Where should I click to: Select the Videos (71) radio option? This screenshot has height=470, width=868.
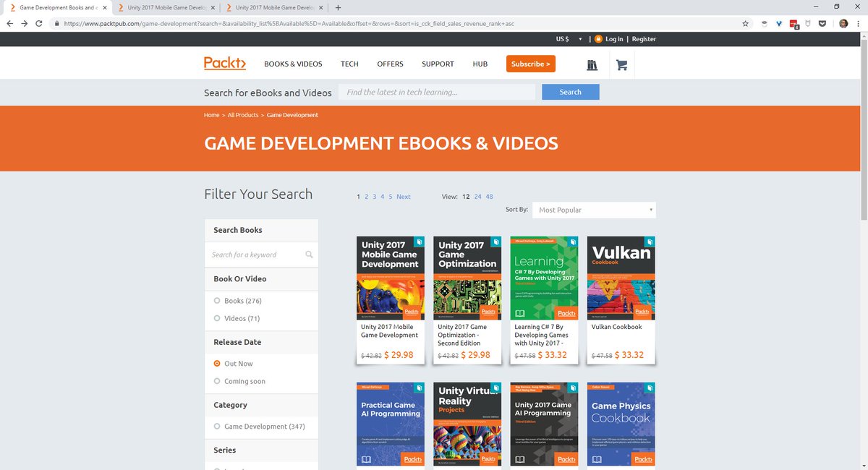point(217,318)
